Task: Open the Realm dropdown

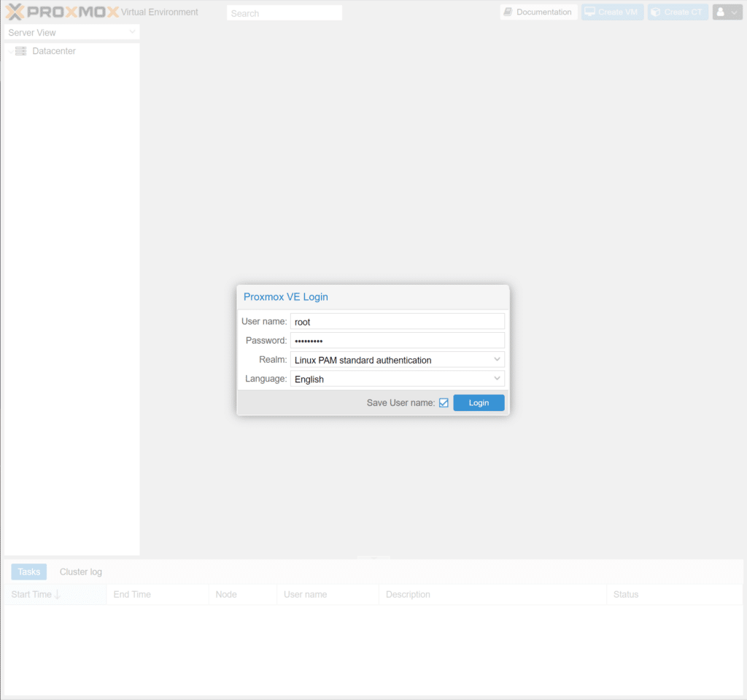Action: 497,360
